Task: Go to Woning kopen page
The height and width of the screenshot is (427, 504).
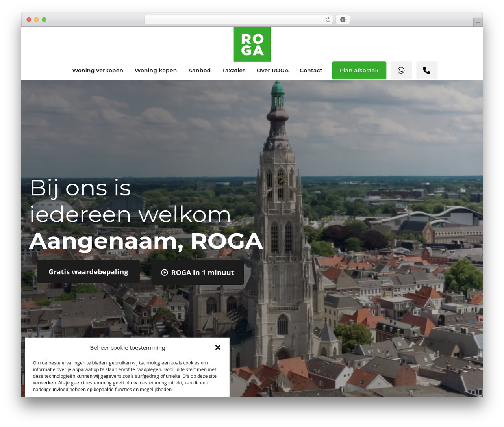Action: click(156, 71)
